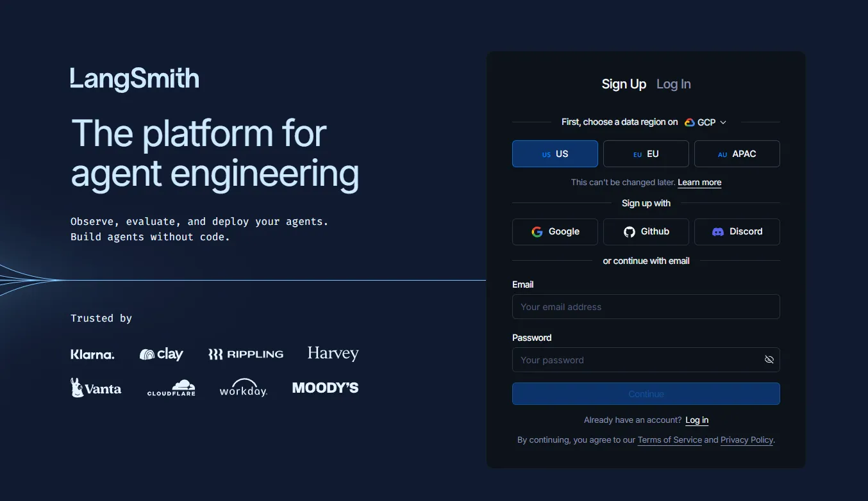Switch to the Log In tab

(674, 84)
